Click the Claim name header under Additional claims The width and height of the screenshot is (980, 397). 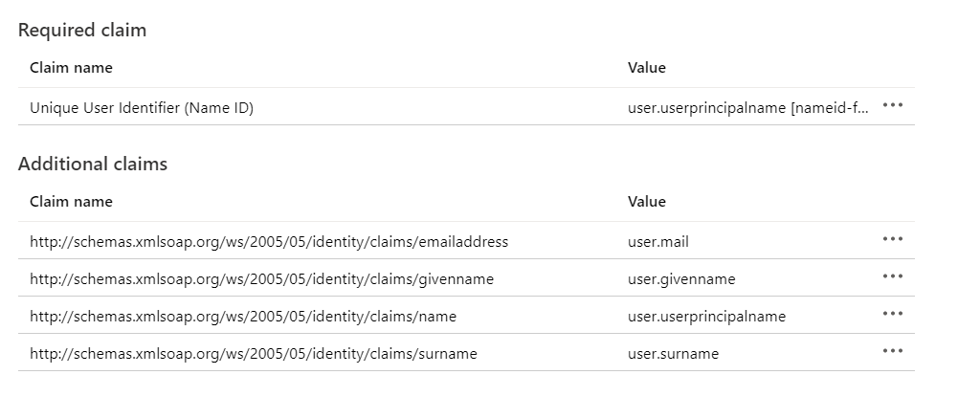[71, 202]
